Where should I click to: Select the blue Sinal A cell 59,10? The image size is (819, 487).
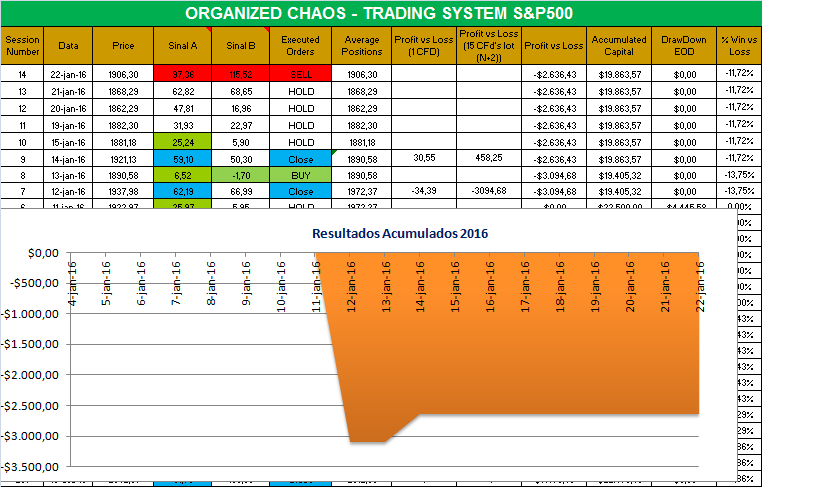183,159
